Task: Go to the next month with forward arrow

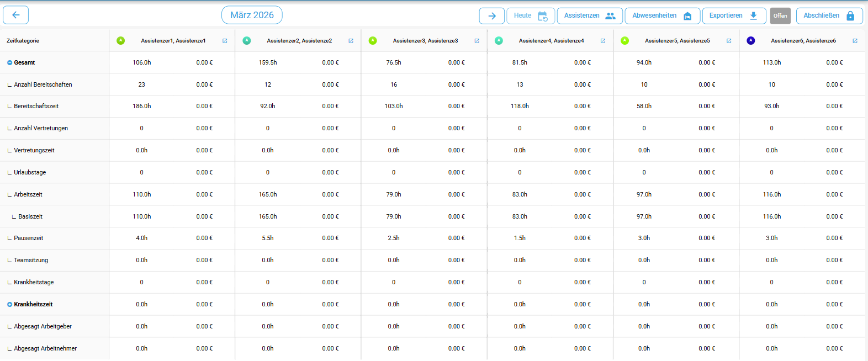Action: pyautogui.click(x=491, y=16)
